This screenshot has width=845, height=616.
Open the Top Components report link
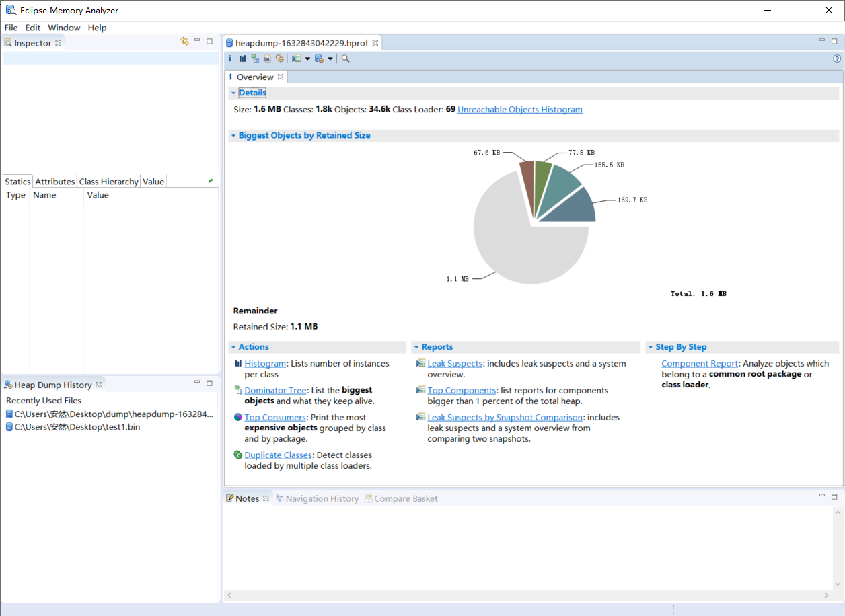[x=462, y=391]
